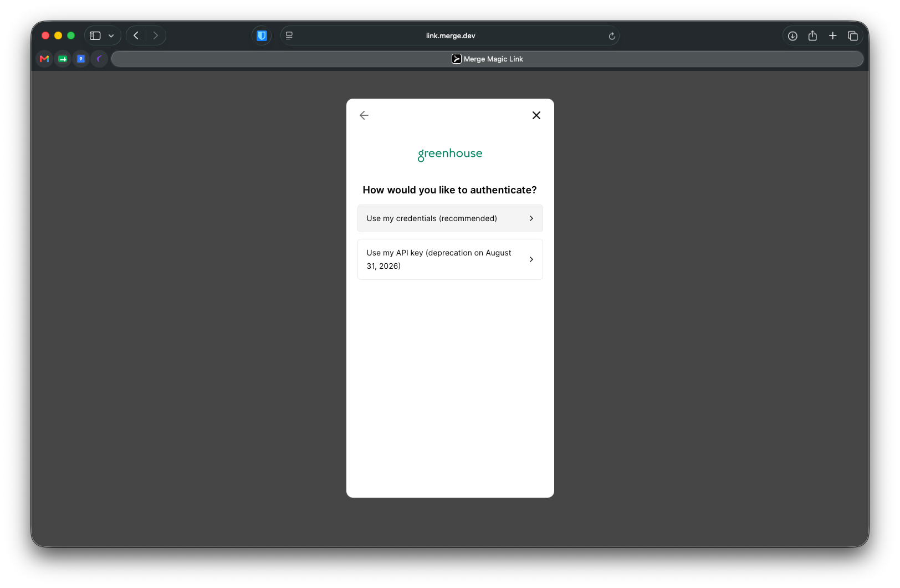Minimize the Safari window with yellow button

click(58, 35)
